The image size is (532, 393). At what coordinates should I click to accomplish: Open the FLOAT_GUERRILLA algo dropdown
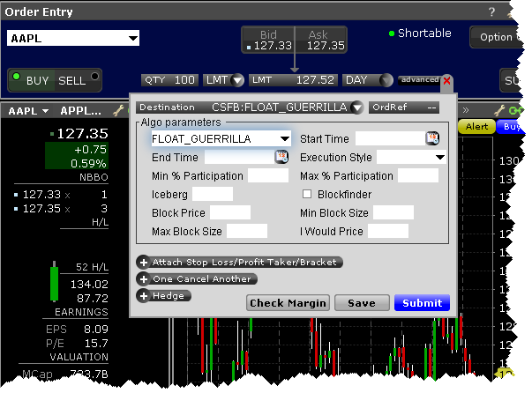tap(285, 138)
